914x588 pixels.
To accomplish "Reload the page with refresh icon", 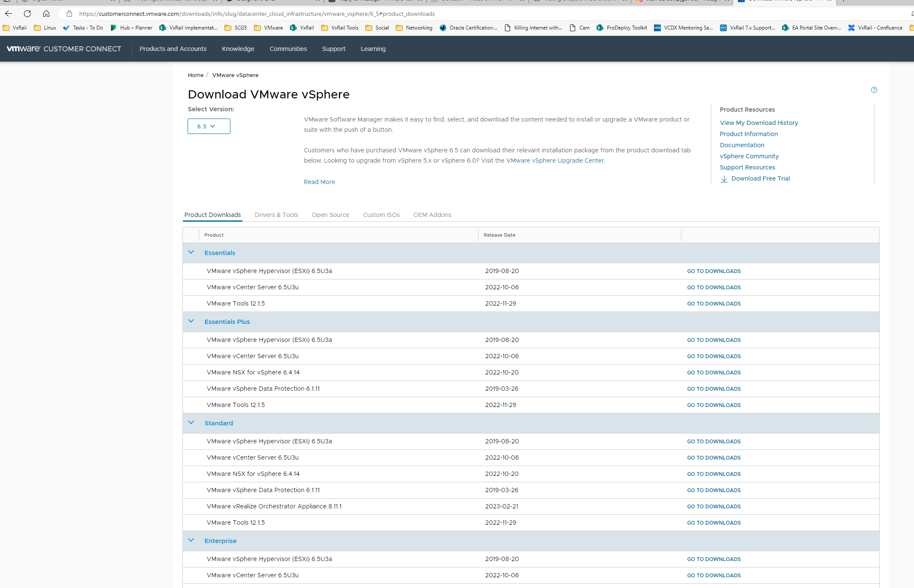I will click(27, 14).
